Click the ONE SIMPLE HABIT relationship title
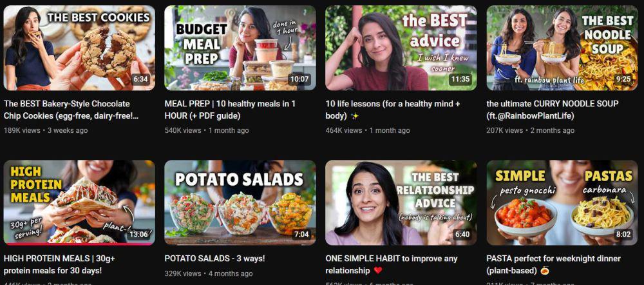The image size is (644, 285). click(392, 264)
